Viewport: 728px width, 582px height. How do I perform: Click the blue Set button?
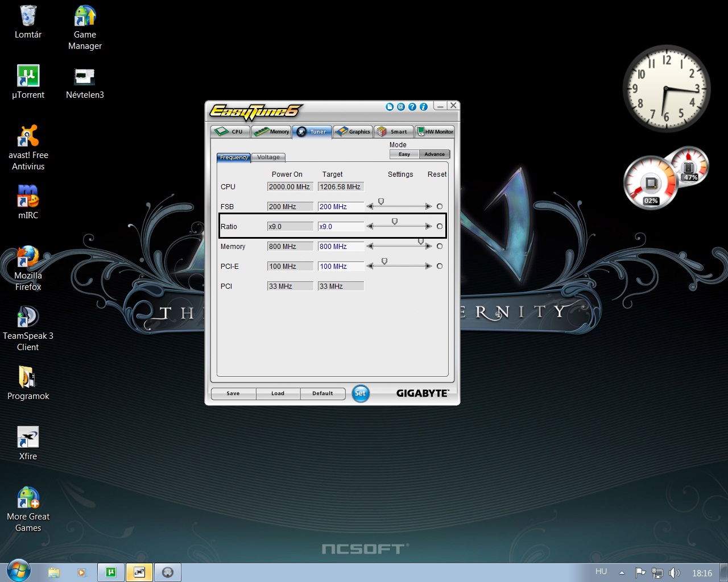[x=361, y=393]
